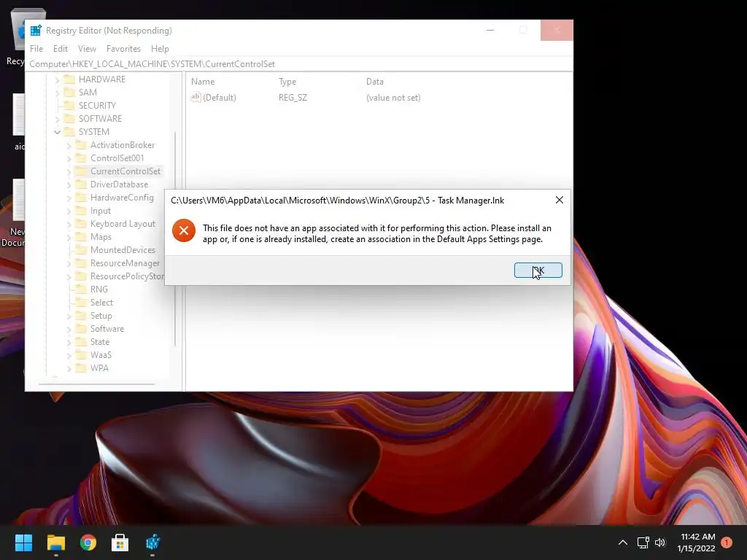Click the tree pane horizontal scrollbar
This screenshot has height=560, width=747.
pos(97,384)
